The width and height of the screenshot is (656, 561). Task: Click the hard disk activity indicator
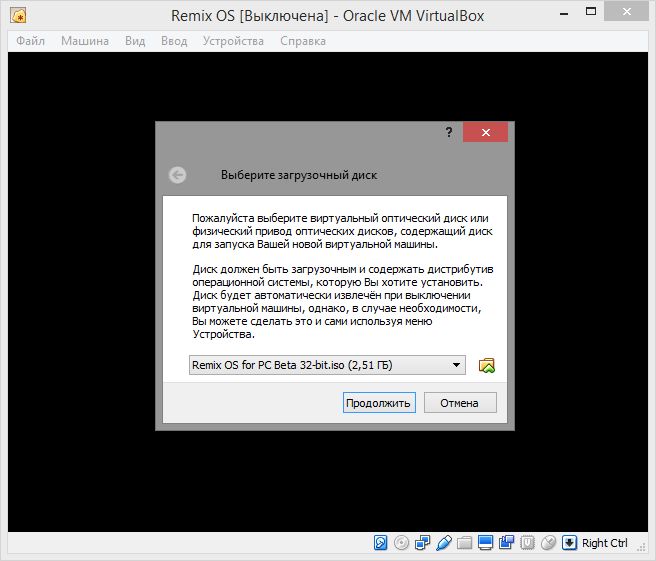coord(381,543)
